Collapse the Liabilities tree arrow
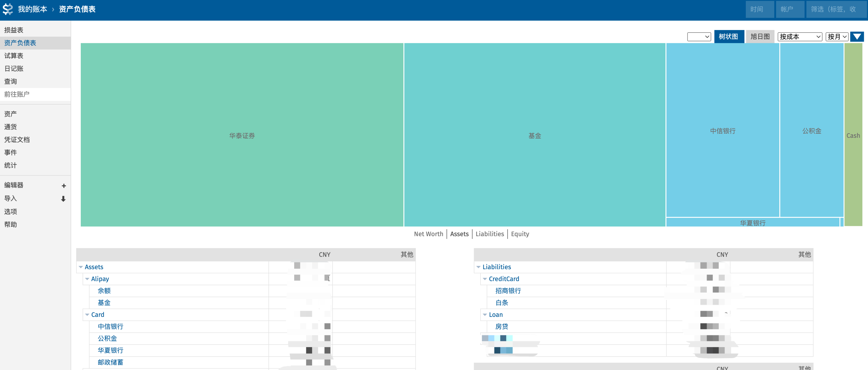This screenshot has width=868, height=370. click(478, 267)
